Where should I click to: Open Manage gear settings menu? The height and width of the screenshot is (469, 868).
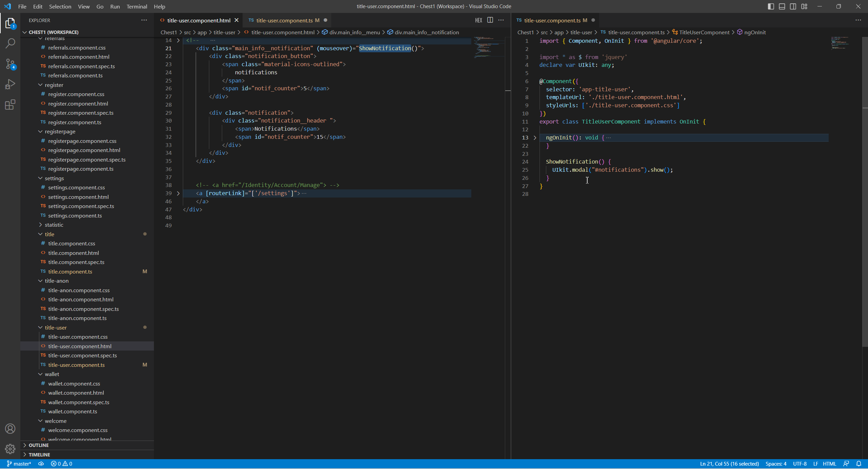point(10,449)
